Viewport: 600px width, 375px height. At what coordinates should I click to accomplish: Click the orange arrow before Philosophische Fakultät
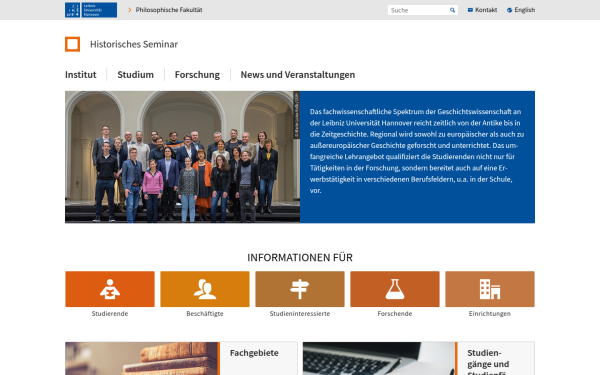[x=130, y=10]
